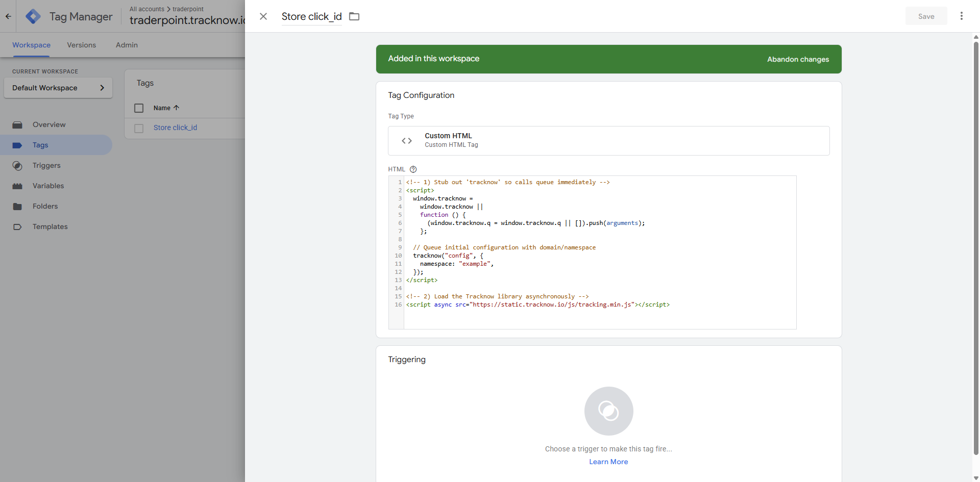This screenshot has width=980, height=482.
Task: Toggle the select-all tags checkbox
Action: click(x=139, y=108)
